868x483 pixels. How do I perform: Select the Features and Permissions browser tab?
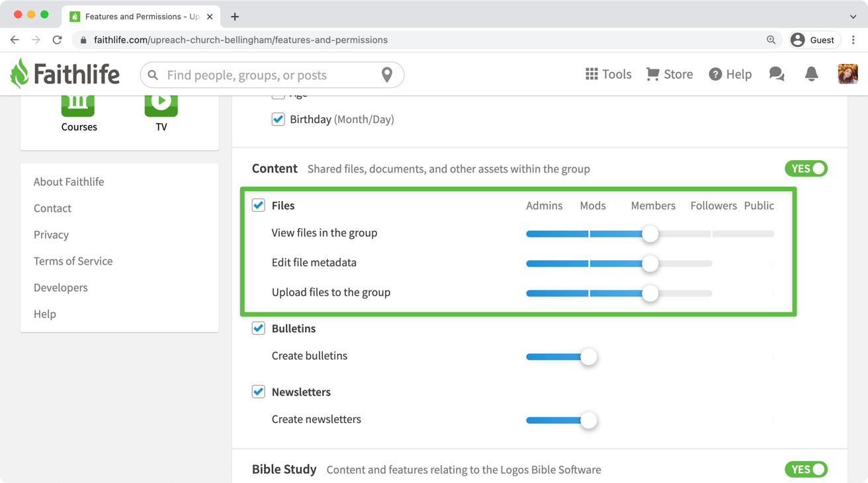click(142, 17)
